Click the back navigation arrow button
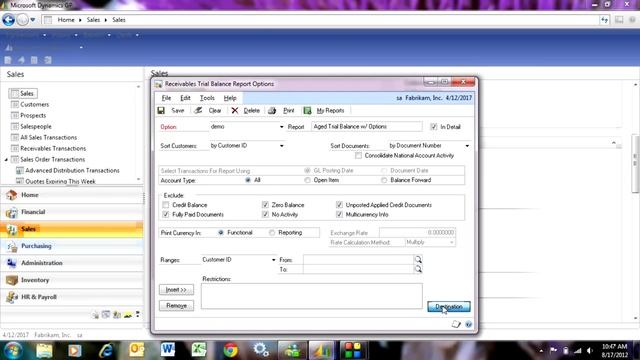640x360 pixels. pyautogui.click(x=9, y=20)
